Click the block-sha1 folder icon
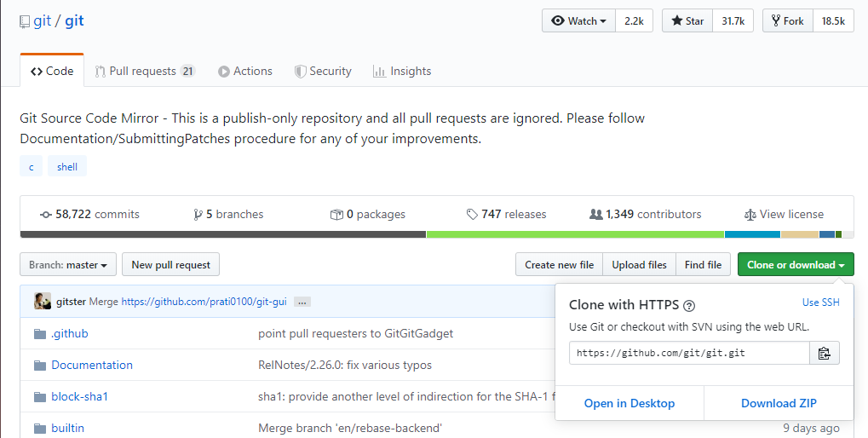 coord(40,396)
